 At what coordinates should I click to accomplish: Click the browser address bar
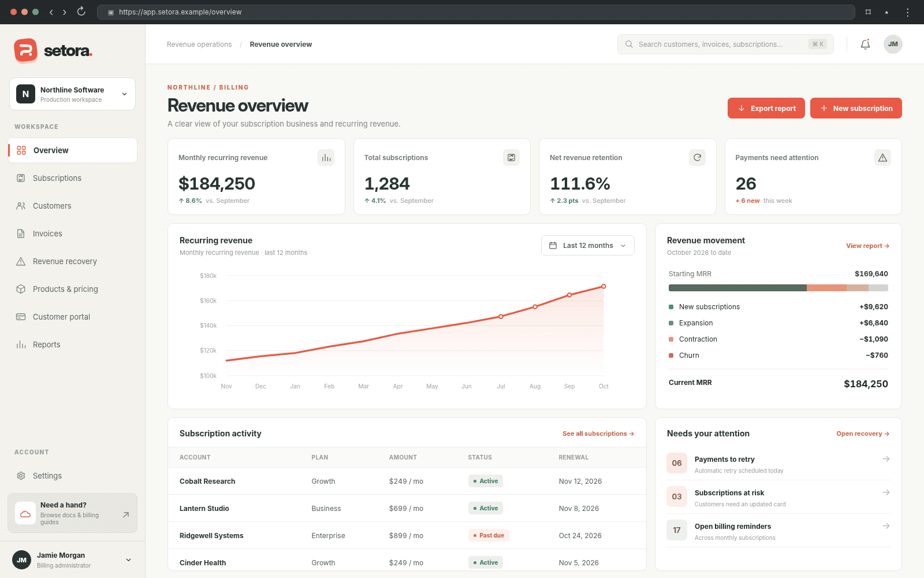point(476,12)
